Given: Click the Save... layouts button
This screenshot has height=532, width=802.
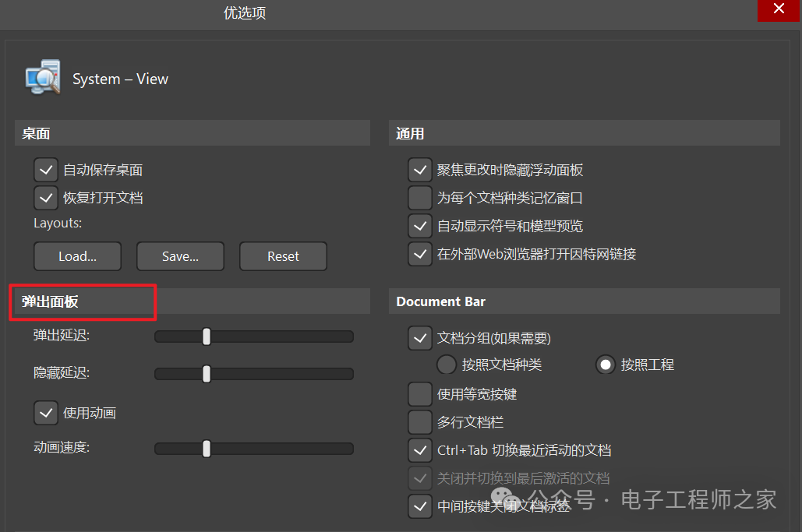Looking at the screenshot, I should coord(181,256).
